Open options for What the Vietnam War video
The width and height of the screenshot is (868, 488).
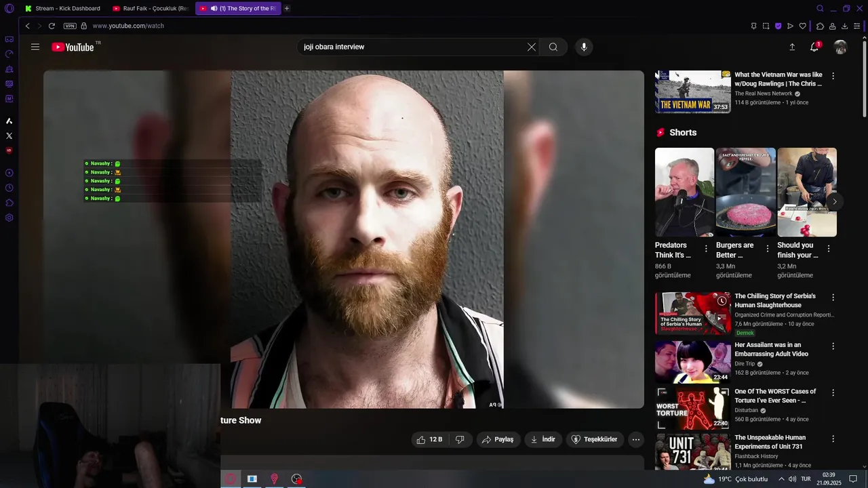[833, 76]
